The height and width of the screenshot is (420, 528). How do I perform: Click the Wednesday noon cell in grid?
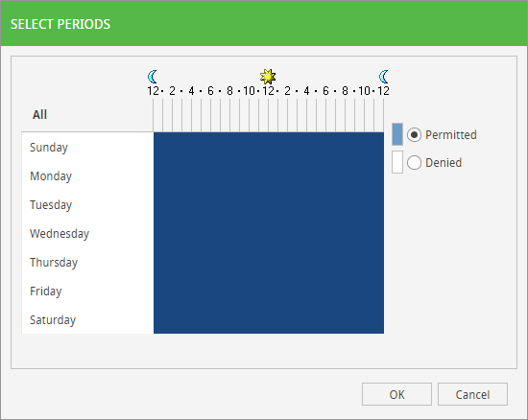(x=273, y=233)
